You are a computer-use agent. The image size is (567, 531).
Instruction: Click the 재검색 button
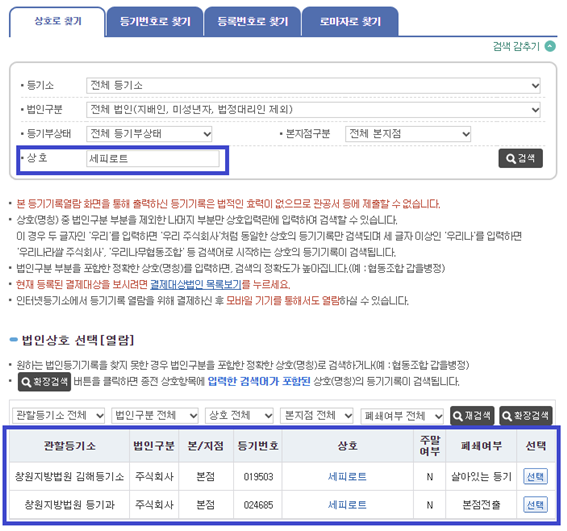click(472, 416)
